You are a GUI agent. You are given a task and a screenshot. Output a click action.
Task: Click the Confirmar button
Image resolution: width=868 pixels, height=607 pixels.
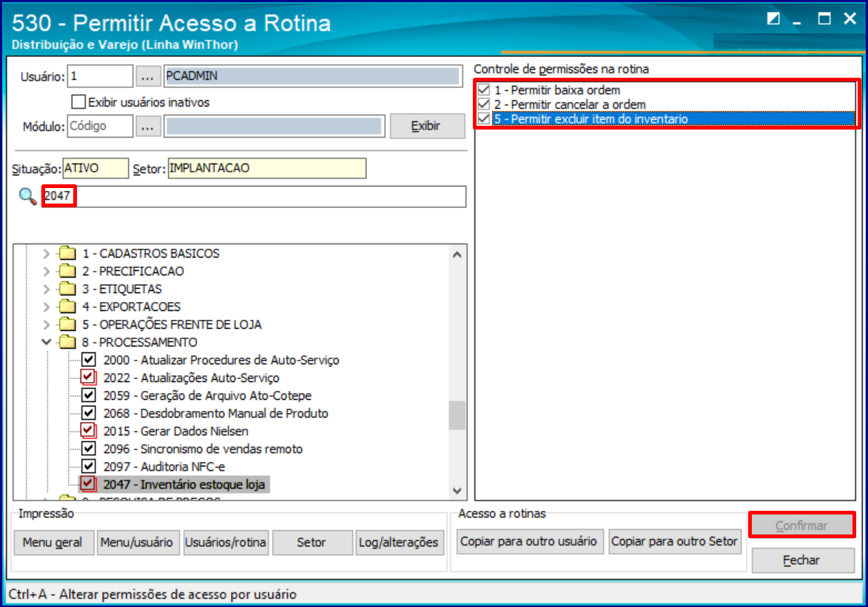[x=801, y=525]
